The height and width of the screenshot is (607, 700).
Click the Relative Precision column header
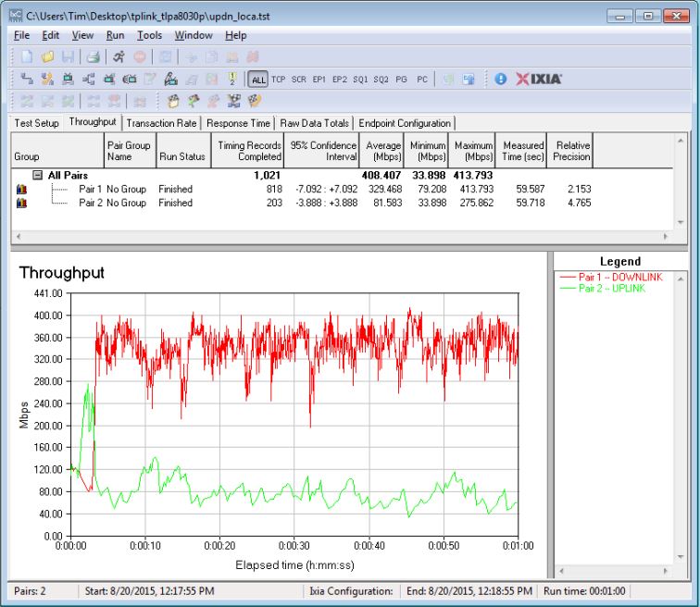(x=570, y=151)
